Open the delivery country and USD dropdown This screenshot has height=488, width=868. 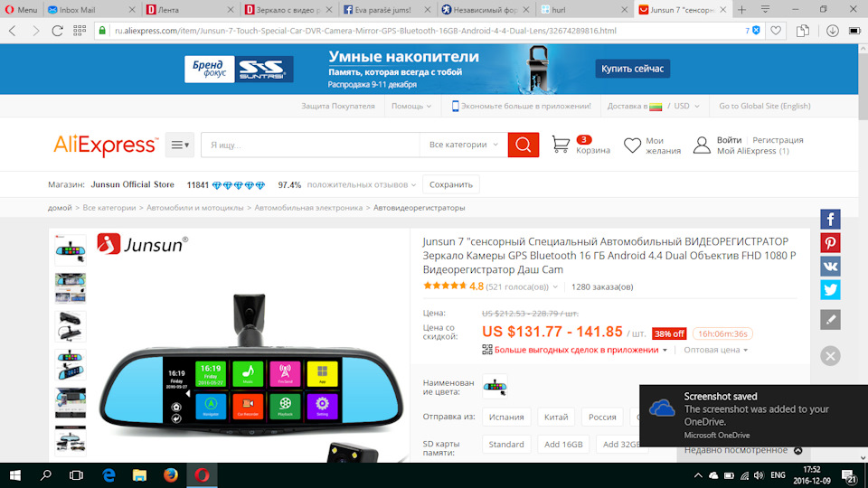click(653, 106)
